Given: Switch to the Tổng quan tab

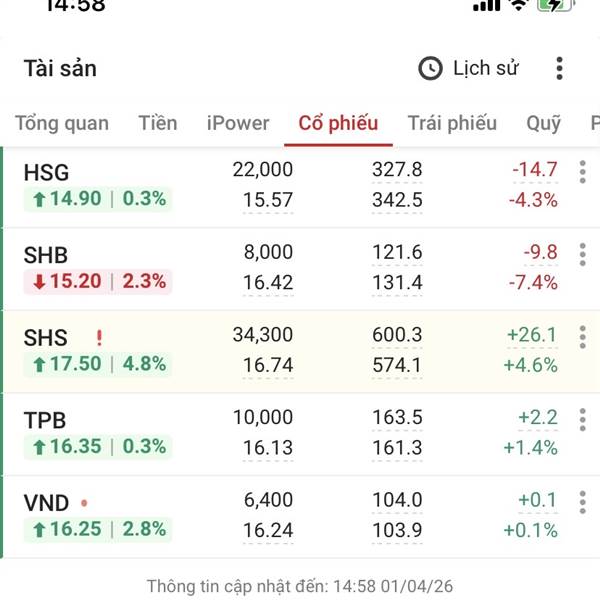Looking at the screenshot, I should tap(62, 123).
